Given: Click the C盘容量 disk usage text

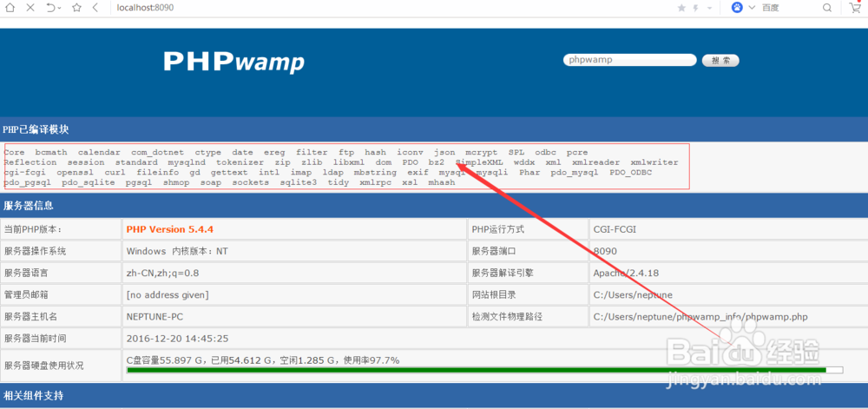Looking at the screenshot, I should tap(263, 360).
